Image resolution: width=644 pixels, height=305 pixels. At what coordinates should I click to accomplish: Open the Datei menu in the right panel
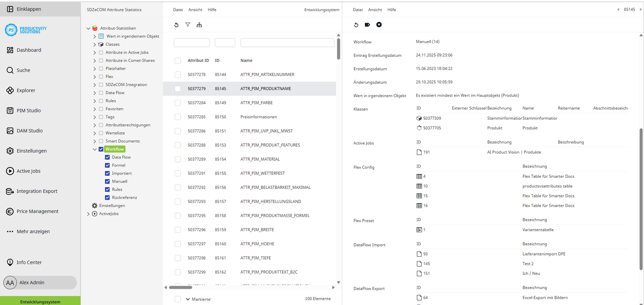357,9
